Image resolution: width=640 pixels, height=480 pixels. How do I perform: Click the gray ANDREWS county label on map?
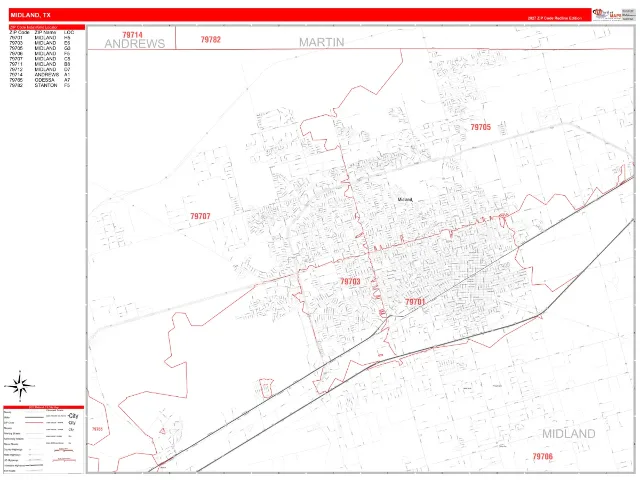click(135, 44)
